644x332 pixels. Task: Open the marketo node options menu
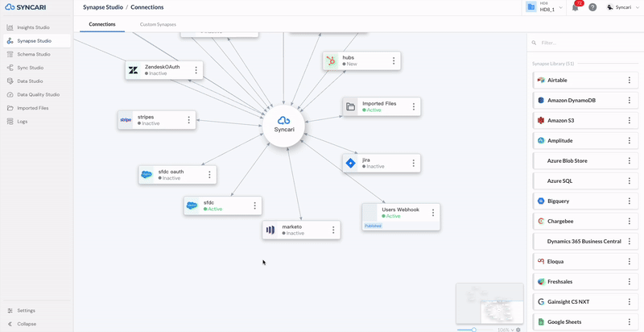point(333,230)
